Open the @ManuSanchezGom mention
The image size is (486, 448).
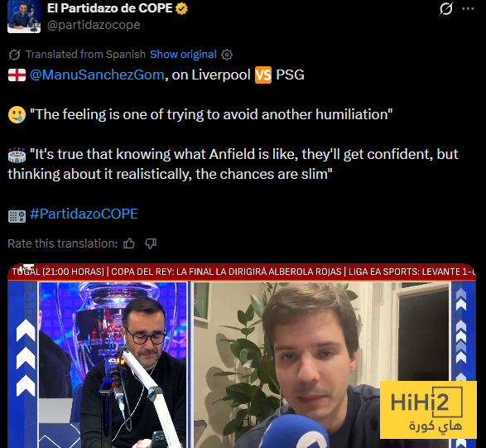(97, 75)
